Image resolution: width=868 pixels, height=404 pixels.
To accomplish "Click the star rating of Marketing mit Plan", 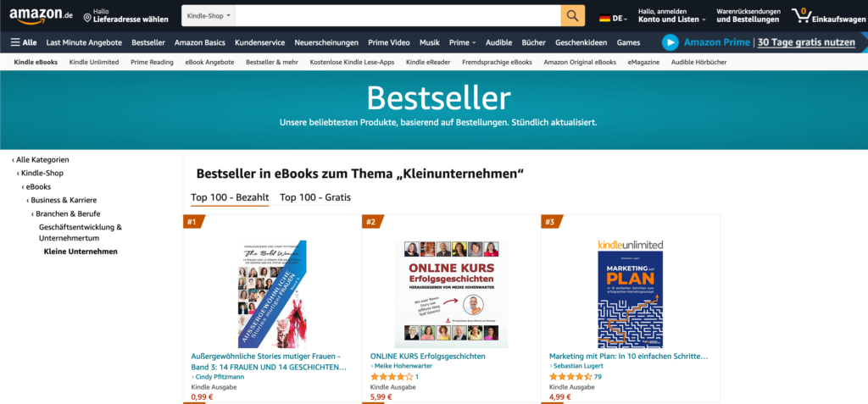I will pyautogui.click(x=570, y=377).
